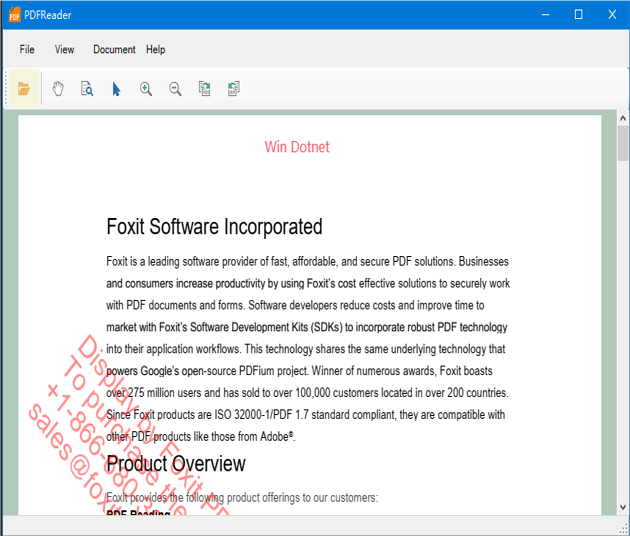630x536 pixels.
Task: Click the line mentioning 'open-source PDFium project'
Action: (x=299, y=371)
